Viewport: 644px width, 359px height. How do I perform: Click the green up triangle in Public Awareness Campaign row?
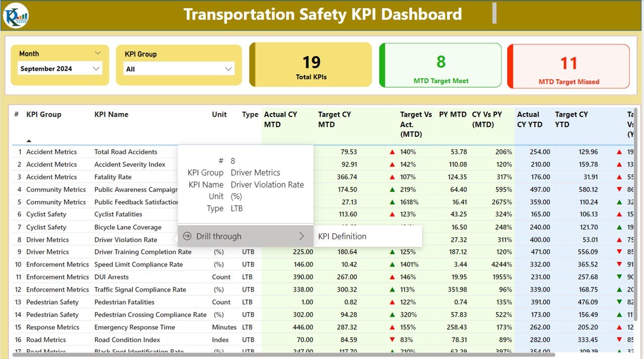pyautogui.click(x=392, y=190)
